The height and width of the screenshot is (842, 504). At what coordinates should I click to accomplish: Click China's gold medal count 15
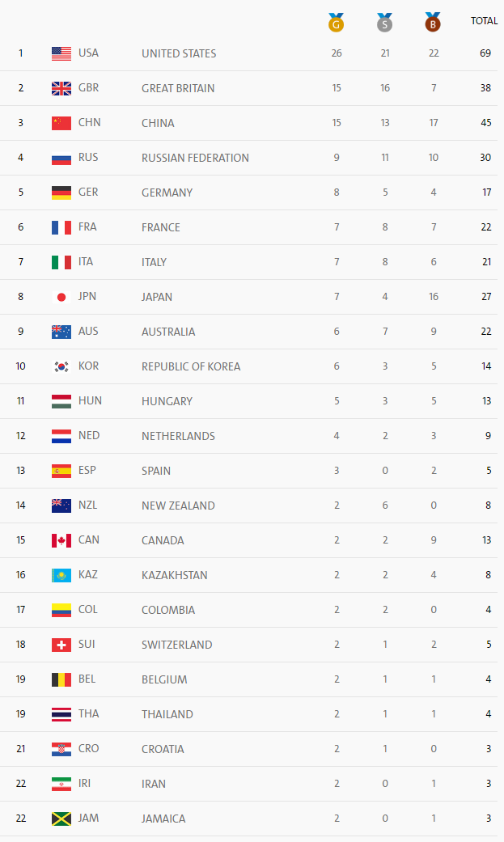pos(337,123)
